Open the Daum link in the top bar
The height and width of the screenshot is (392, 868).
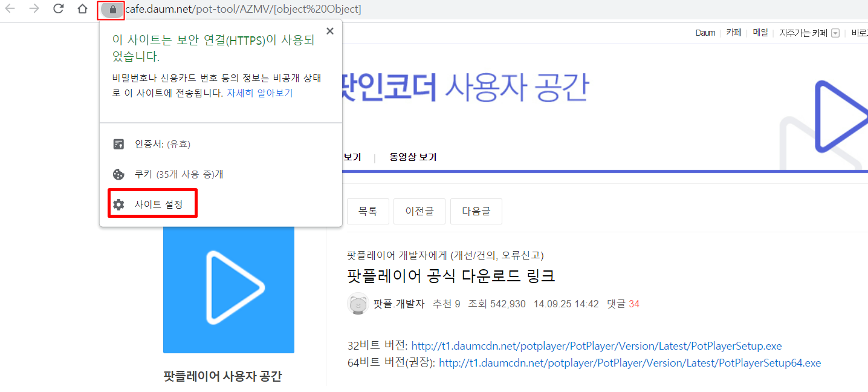(x=705, y=33)
